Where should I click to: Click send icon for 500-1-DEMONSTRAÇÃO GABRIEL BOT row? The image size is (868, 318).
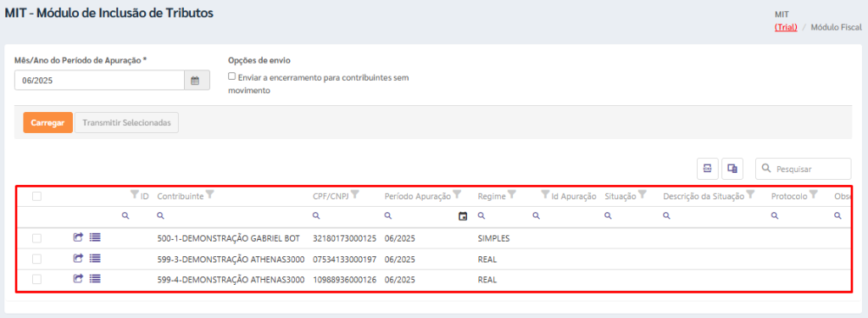(78, 237)
